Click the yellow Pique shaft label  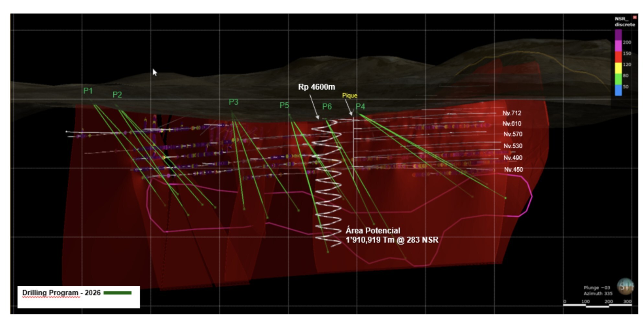350,96
